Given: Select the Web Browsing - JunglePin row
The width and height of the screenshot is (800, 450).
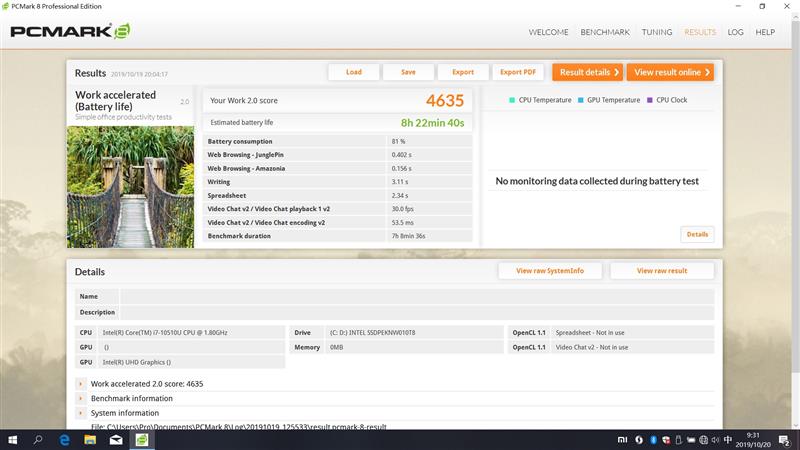Looking at the screenshot, I should [338, 155].
